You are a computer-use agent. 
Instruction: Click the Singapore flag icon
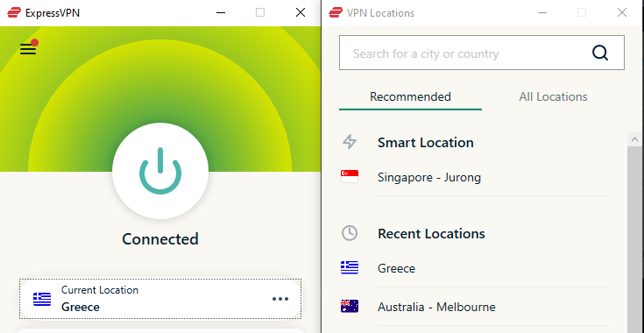[x=350, y=176]
